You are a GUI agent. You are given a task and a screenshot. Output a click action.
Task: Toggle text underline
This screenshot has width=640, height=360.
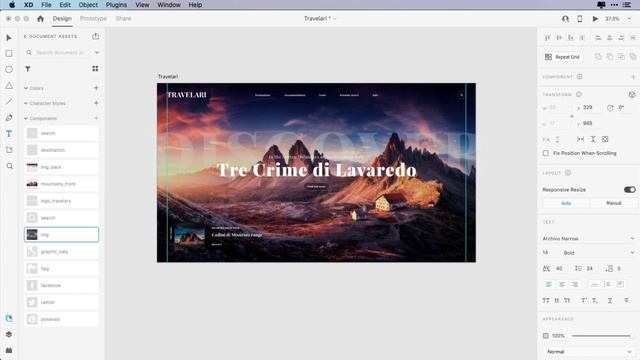click(x=610, y=300)
